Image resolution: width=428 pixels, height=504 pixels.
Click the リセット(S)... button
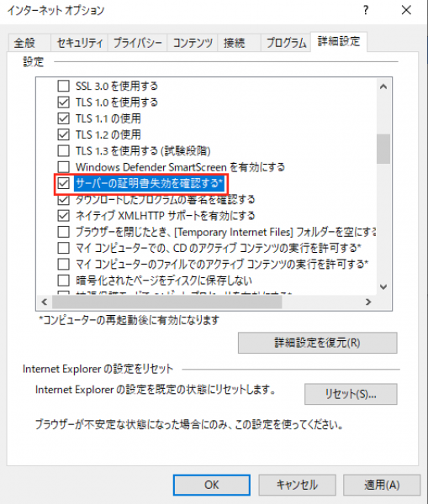pyautogui.click(x=351, y=394)
